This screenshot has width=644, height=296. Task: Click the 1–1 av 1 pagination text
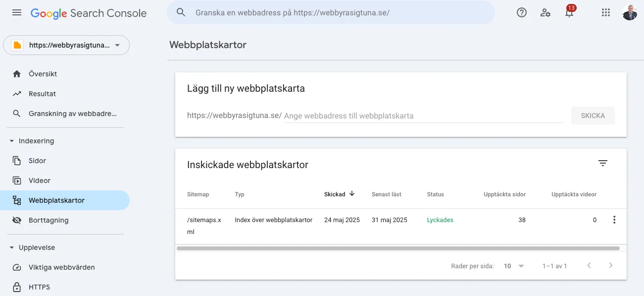click(x=555, y=266)
